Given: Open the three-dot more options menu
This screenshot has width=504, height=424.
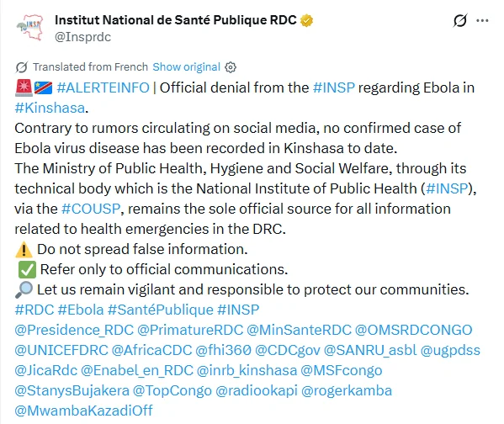Looking at the screenshot, I should pyautogui.click(x=482, y=20).
